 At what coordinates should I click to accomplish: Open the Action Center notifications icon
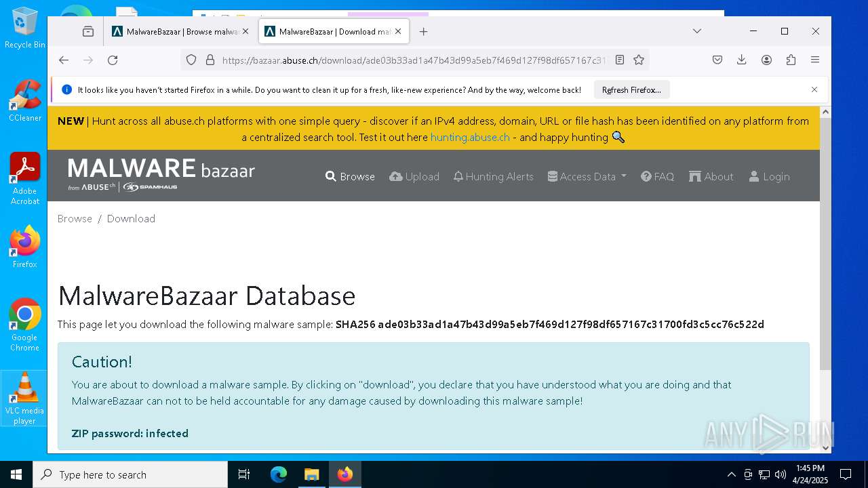846,474
